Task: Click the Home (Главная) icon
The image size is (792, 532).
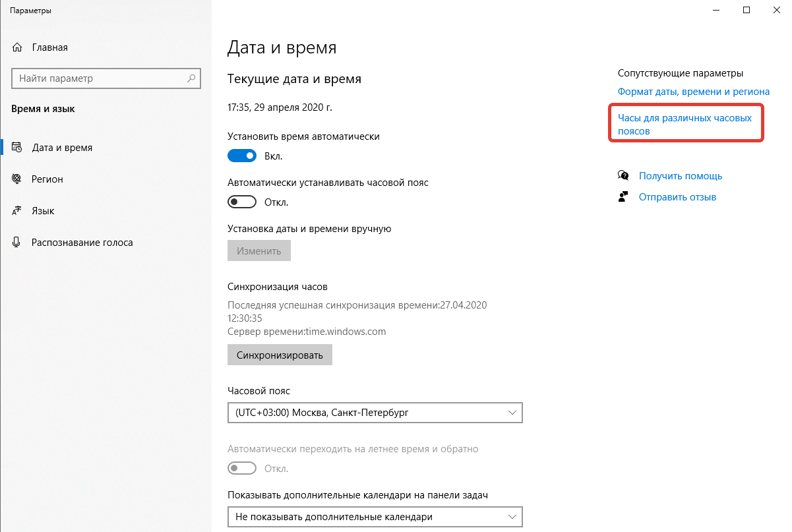Action: click(18, 47)
